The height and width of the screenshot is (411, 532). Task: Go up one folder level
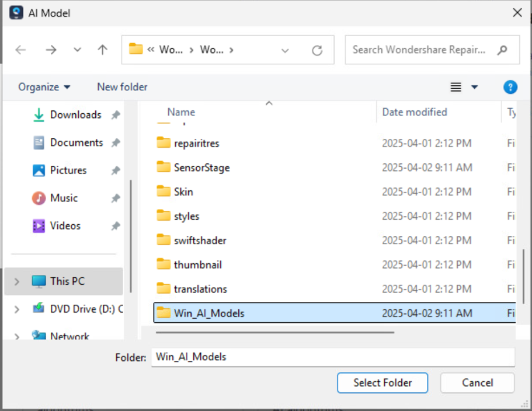coord(103,50)
